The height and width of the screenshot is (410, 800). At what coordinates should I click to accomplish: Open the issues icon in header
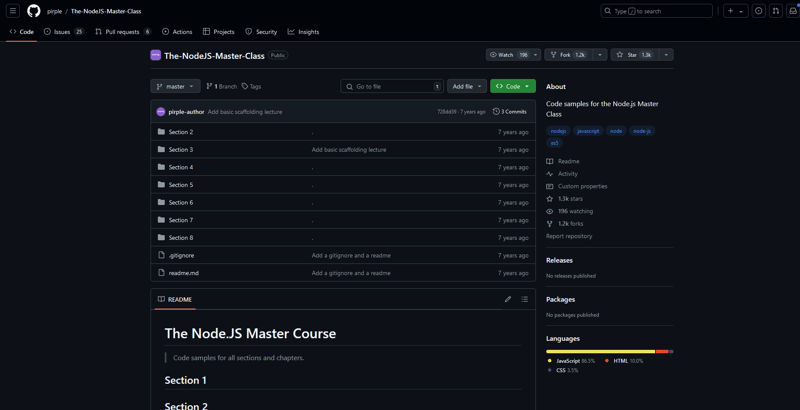pyautogui.click(x=758, y=11)
